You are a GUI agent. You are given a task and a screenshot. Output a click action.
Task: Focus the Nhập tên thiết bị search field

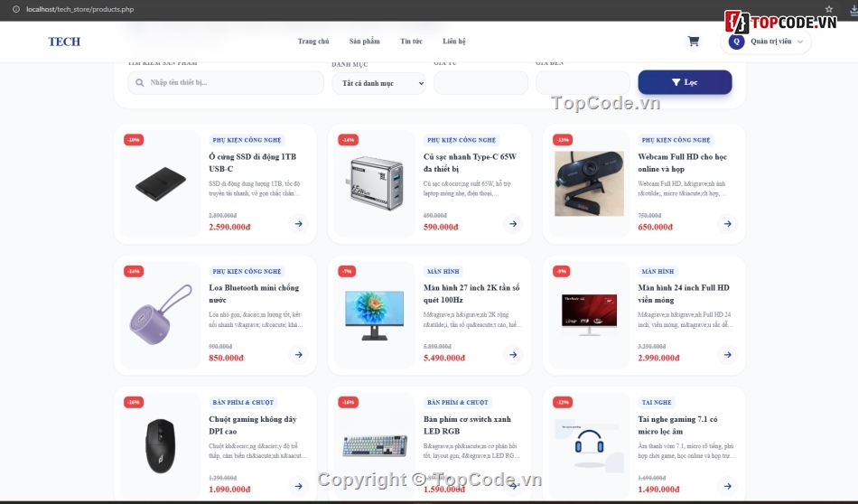pyautogui.click(x=226, y=82)
